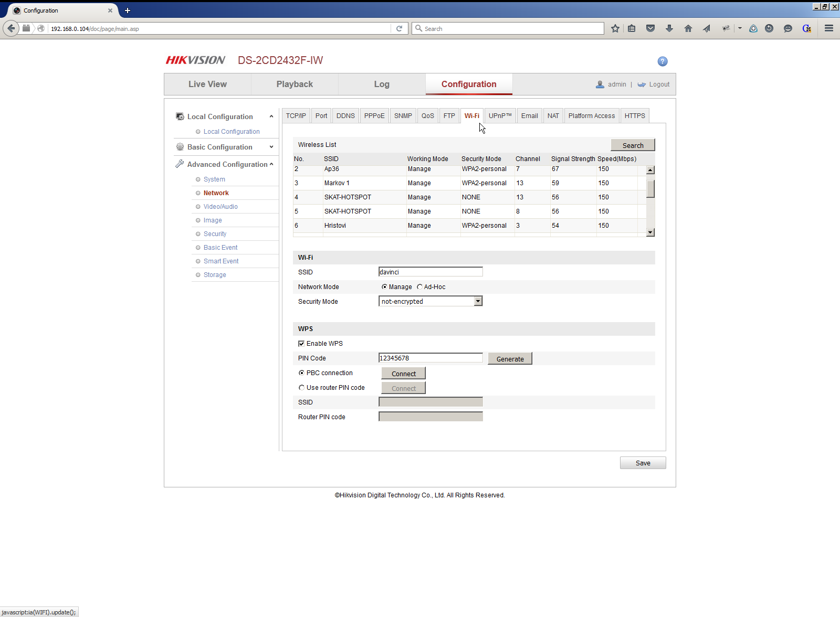Image resolution: width=840 pixels, height=617 pixels.
Task: Click the Local Configuration monitor icon
Action: [180, 116]
